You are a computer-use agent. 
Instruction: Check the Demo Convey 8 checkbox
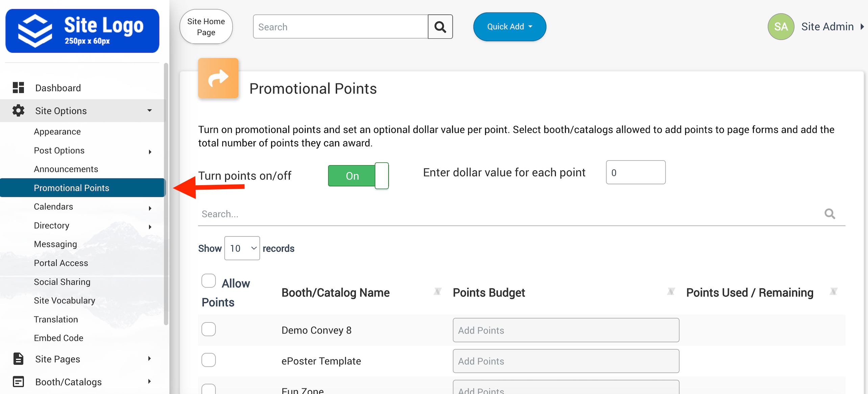209,329
